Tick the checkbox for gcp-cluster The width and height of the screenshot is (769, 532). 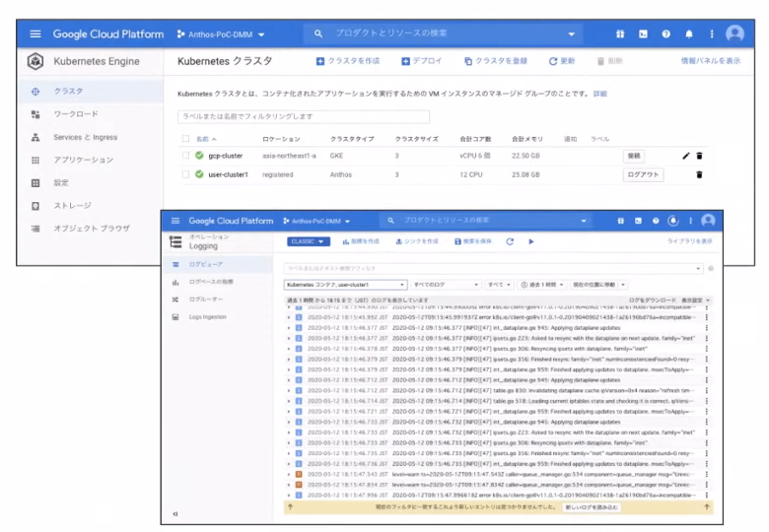(185, 156)
